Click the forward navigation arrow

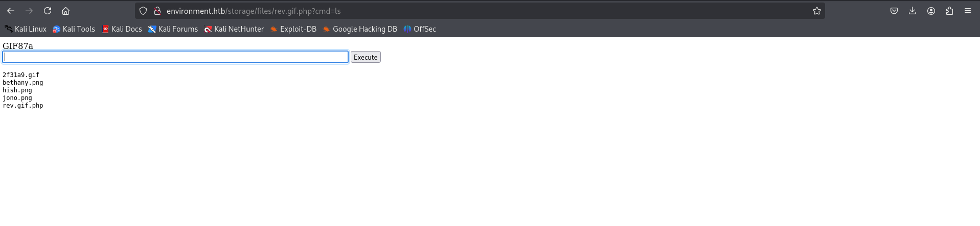pos(29,11)
